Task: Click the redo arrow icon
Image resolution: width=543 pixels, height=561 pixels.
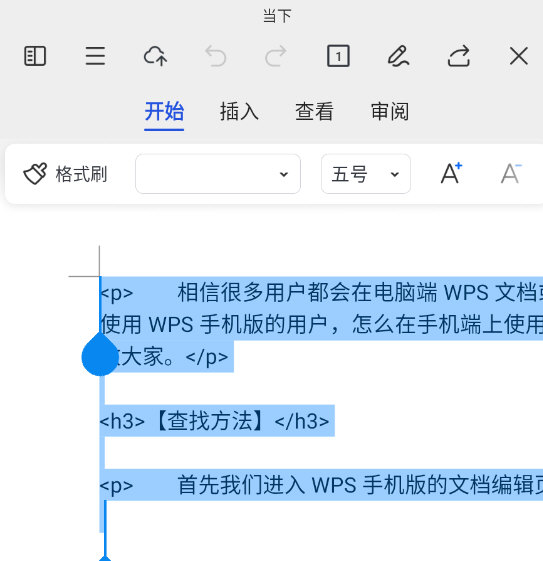Action: (276, 56)
